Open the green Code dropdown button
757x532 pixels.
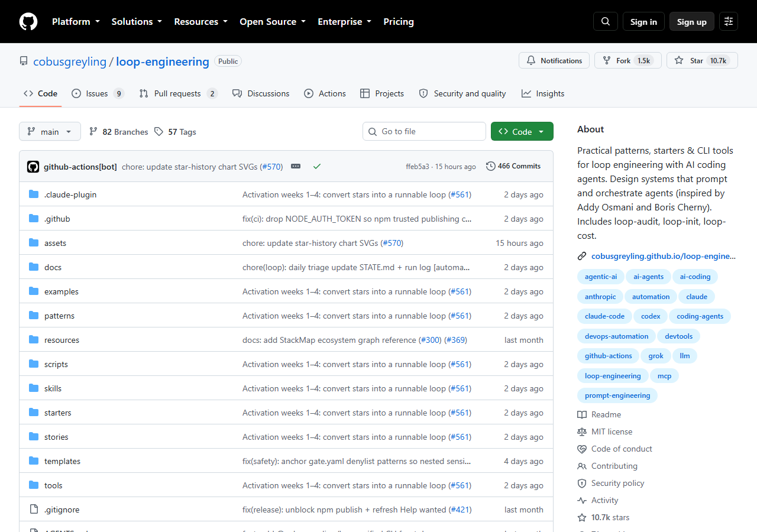(x=522, y=132)
